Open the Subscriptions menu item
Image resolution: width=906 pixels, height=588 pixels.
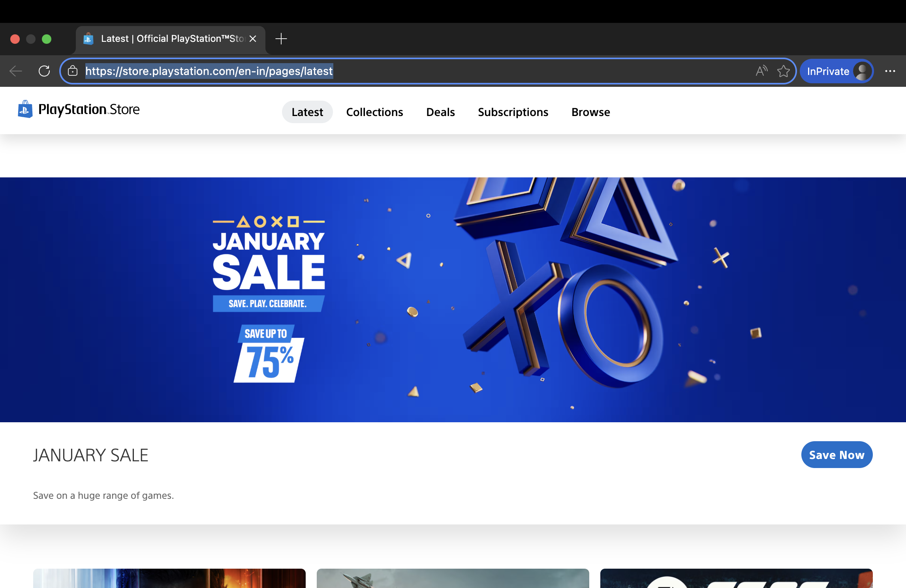pyautogui.click(x=513, y=112)
